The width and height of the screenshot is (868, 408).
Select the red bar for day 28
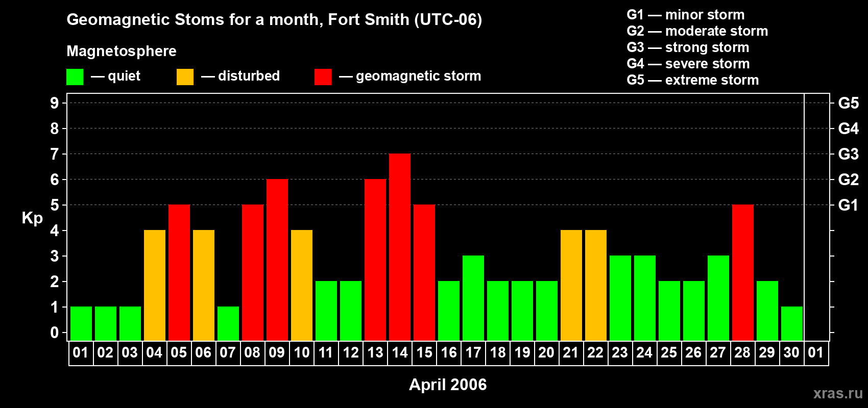[743, 273]
